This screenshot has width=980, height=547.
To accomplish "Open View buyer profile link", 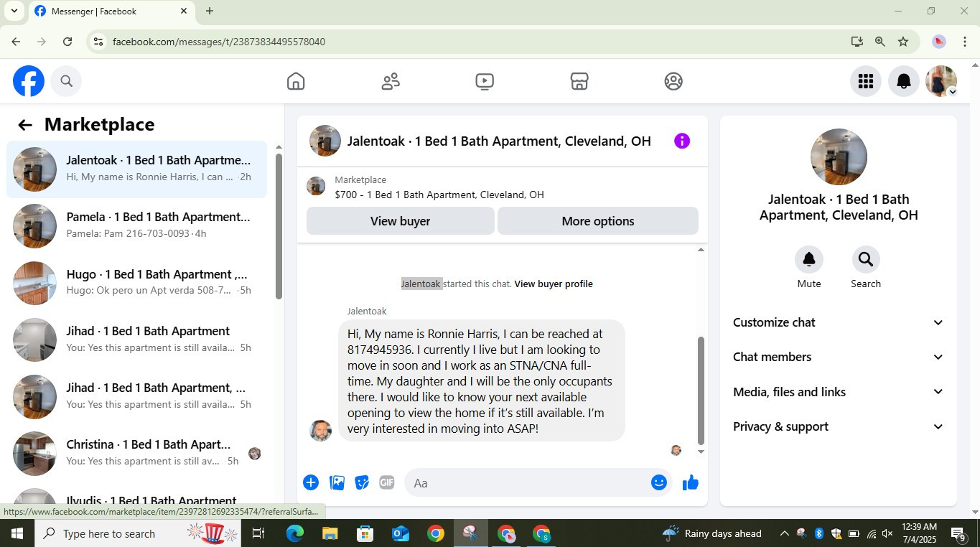I will pyautogui.click(x=554, y=284).
